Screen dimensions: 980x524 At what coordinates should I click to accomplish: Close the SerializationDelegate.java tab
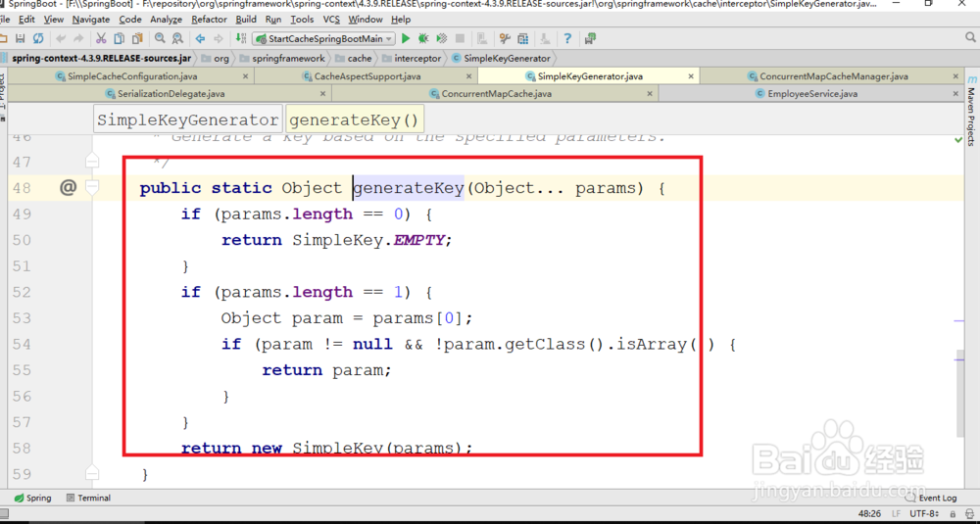click(322, 94)
